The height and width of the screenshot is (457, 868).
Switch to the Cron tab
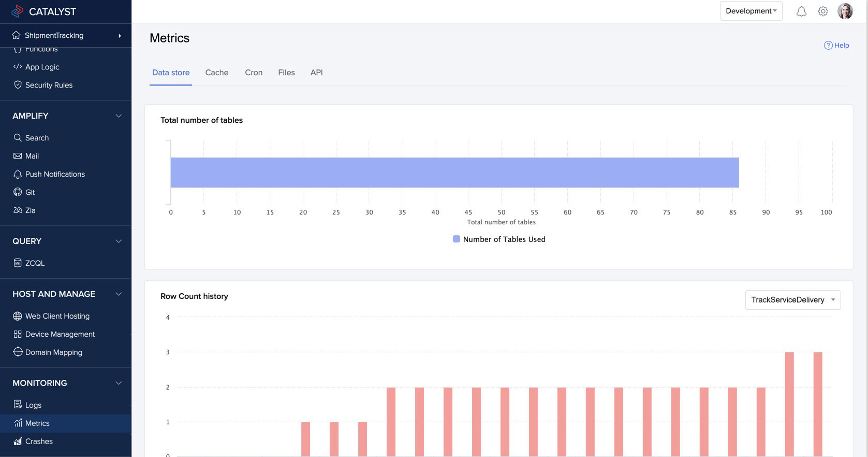coord(254,73)
